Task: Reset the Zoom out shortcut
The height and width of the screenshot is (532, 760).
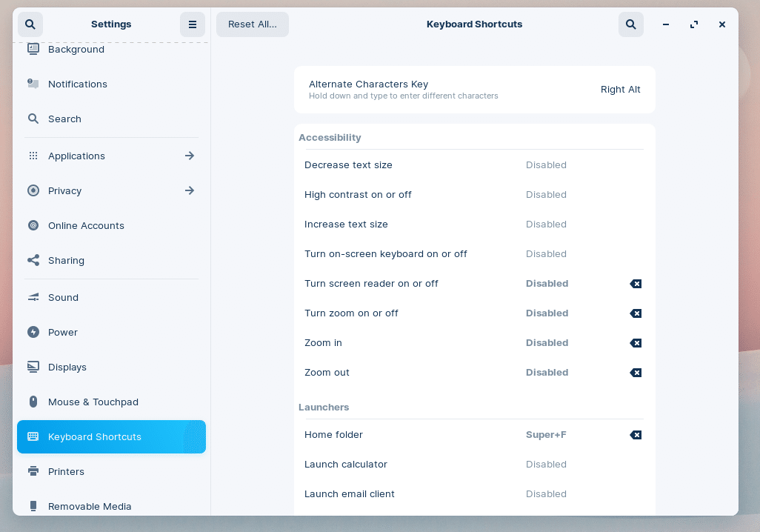Action: pos(636,373)
